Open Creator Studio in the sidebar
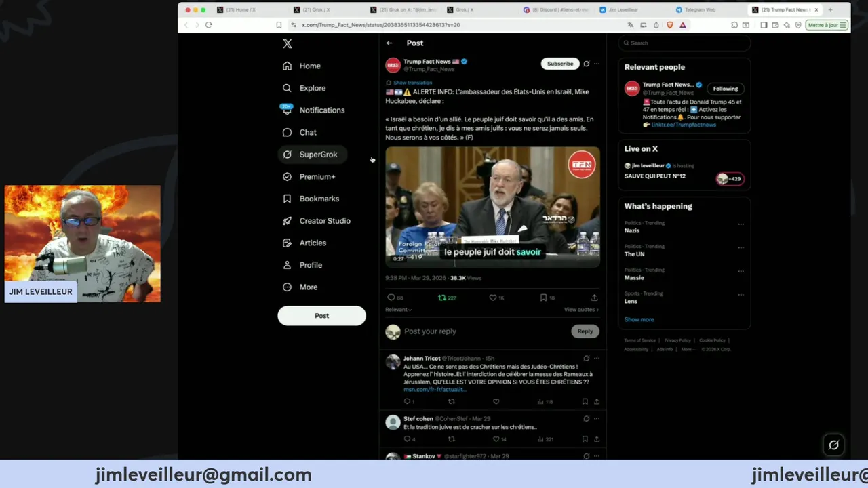Viewport: 868px width, 488px height. pos(317,221)
